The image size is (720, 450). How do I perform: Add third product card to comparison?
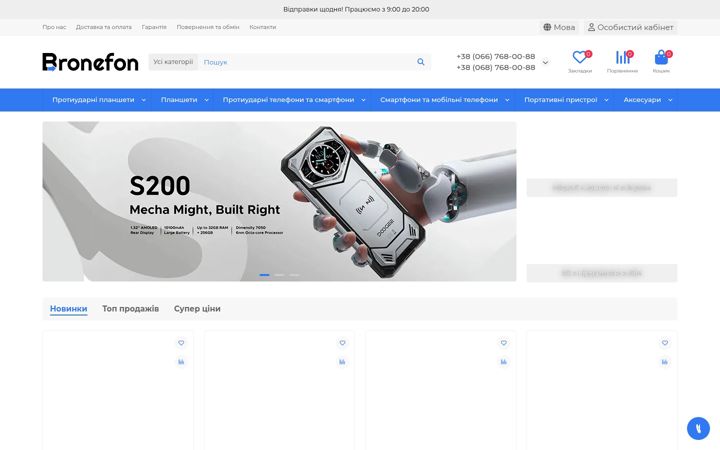pyautogui.click(x=504, y=362)
